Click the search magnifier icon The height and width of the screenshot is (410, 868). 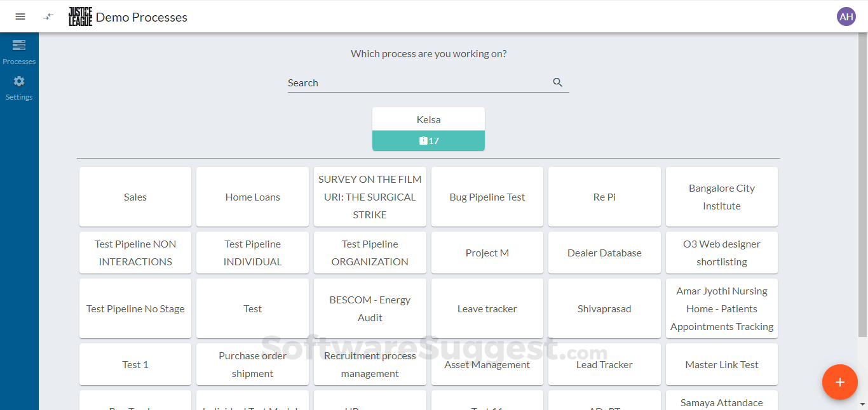[x=558, y=83]
